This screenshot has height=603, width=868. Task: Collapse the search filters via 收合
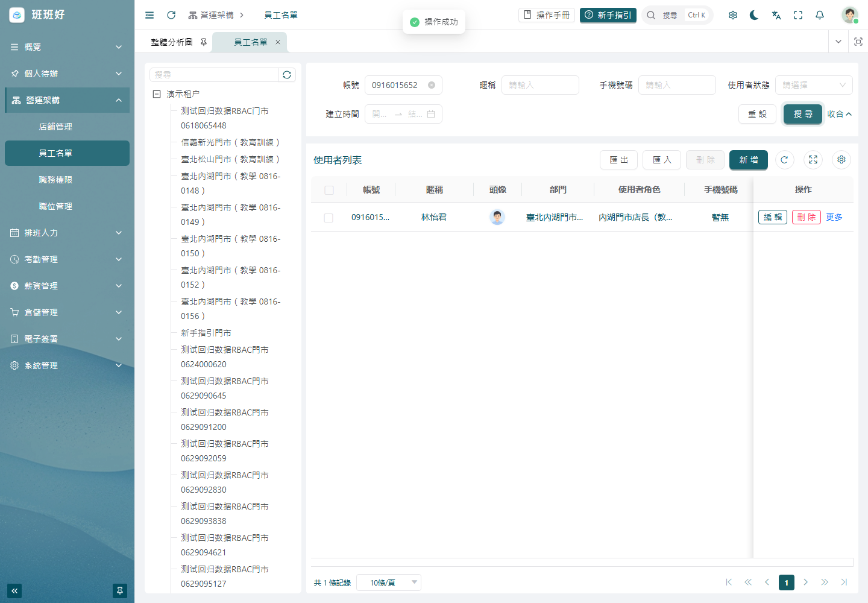[x=839, y=114]
